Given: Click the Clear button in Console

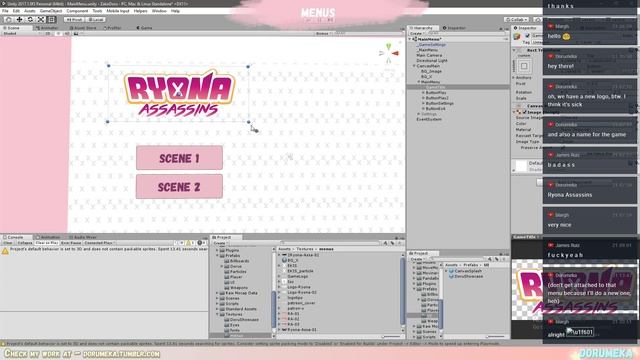Looking at the screenshot, I should point(8,243).
